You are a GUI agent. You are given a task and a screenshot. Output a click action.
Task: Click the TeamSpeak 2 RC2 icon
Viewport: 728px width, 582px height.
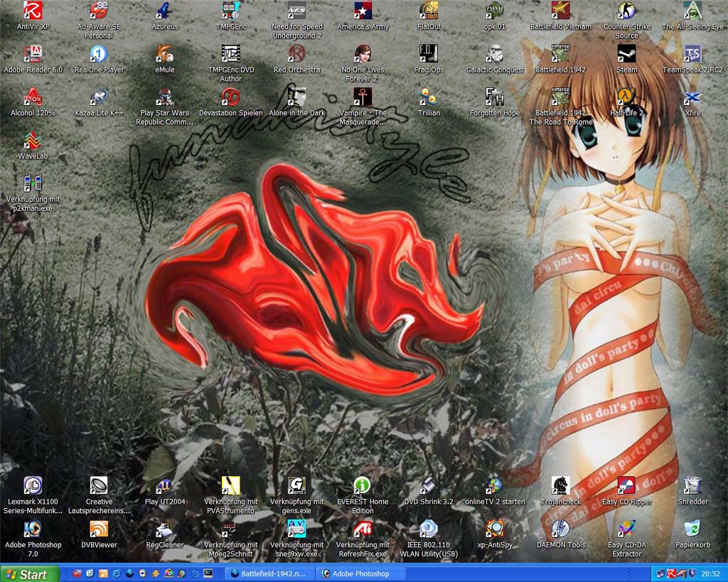[692, 53]
